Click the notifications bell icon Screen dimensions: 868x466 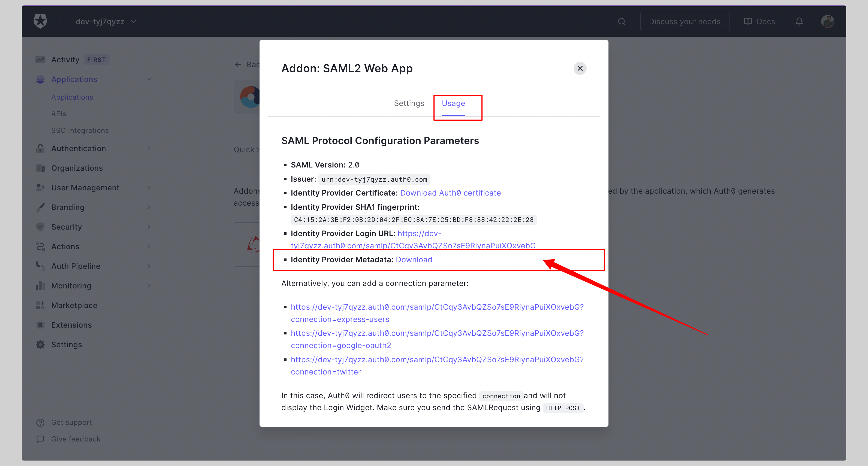pyautogui.click(x=799, y=21)
